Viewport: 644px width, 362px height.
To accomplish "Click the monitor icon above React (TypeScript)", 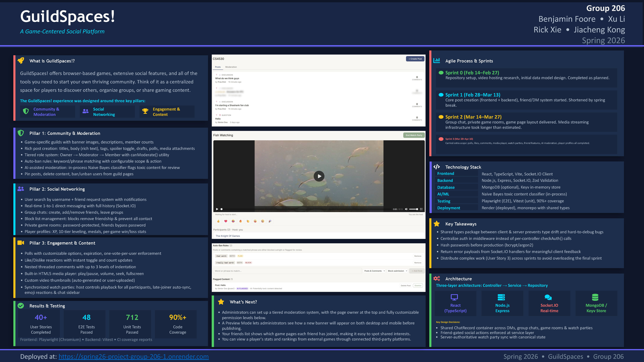I will coord(454,297).
